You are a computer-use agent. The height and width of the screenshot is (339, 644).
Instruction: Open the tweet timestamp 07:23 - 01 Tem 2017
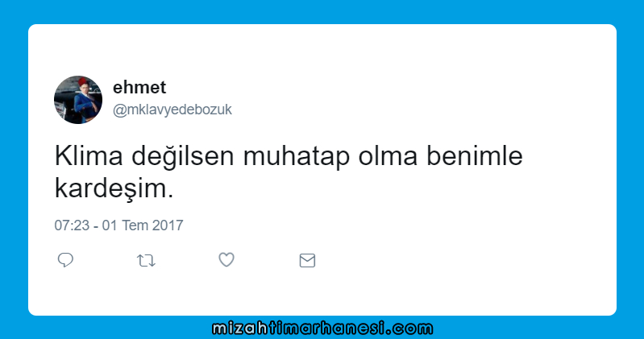(118, 225)
